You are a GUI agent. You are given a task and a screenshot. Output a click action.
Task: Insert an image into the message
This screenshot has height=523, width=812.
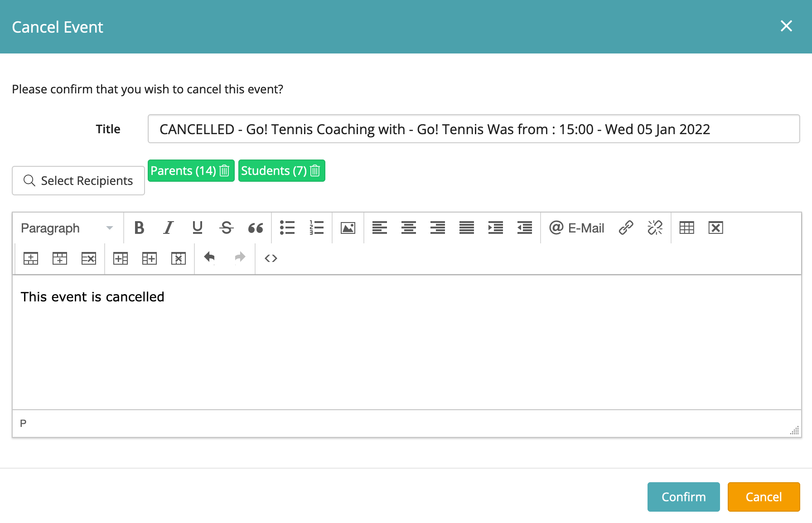pos(348,228)
